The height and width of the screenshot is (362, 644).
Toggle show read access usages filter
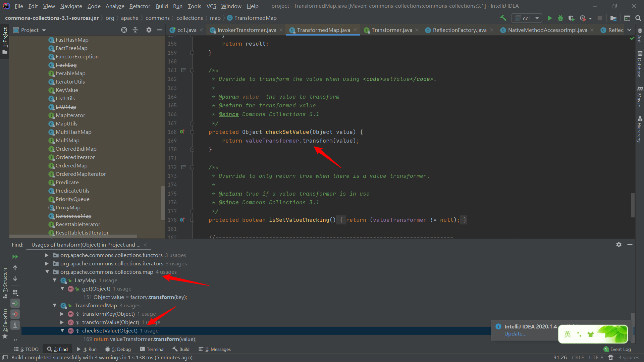pyautogui.click(x=15, y=303)
